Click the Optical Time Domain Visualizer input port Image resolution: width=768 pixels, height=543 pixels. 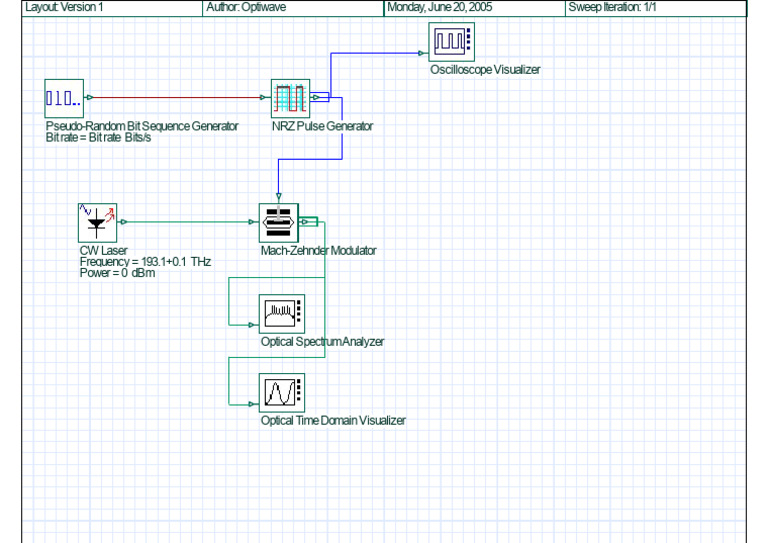pos(252,404)
